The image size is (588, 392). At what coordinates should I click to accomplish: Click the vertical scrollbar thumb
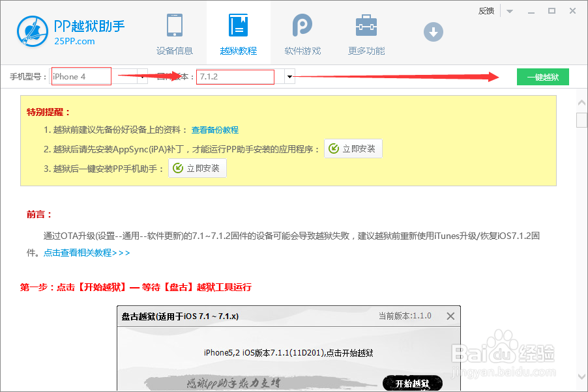[581, 120]
